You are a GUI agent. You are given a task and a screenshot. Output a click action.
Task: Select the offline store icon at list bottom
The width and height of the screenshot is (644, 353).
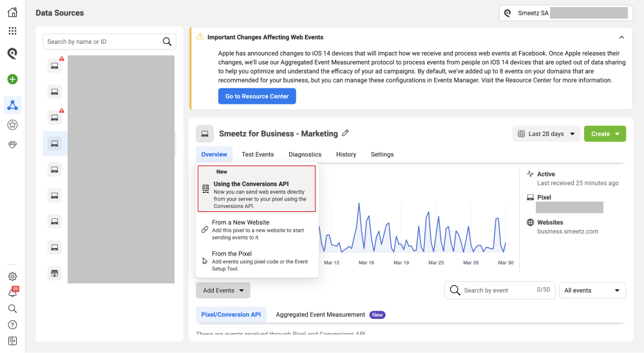(55, 273)
